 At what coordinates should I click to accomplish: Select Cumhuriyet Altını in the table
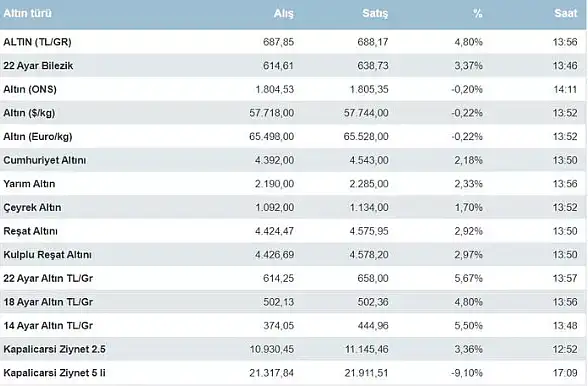click(x=293, y=160)
